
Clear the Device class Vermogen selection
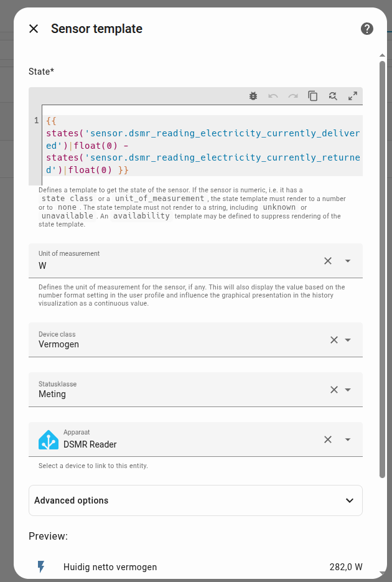(x=334, y=340)
